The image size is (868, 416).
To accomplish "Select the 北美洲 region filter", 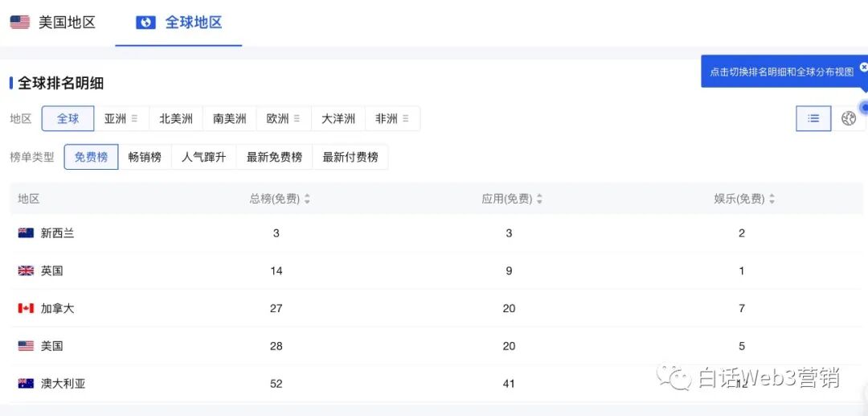I will pos(176,118).
